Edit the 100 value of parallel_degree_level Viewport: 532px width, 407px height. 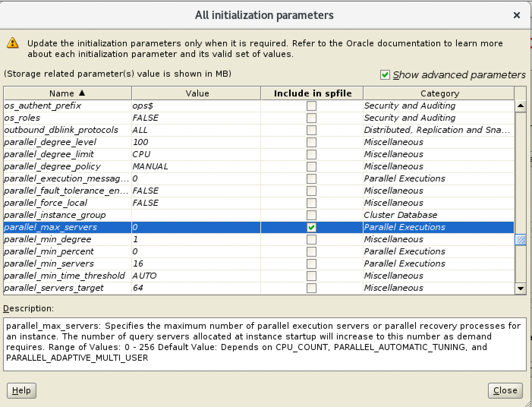tap(196, 142)
